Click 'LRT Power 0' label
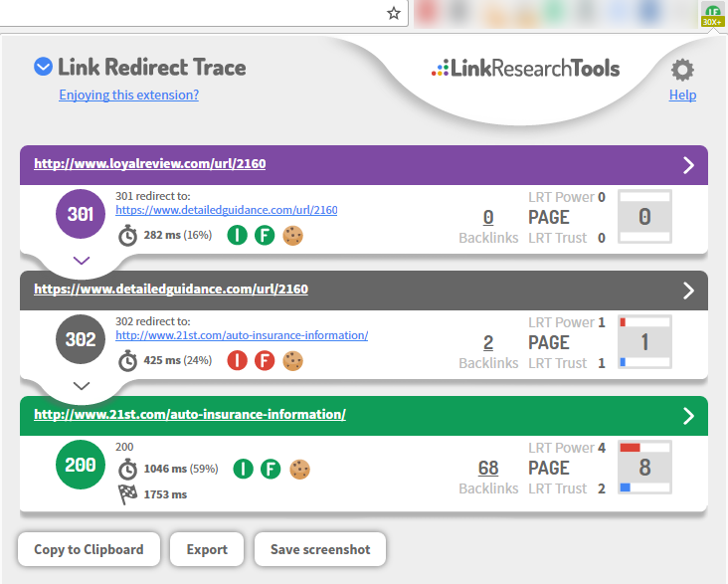The image size is (728, 584). [567, 197]
